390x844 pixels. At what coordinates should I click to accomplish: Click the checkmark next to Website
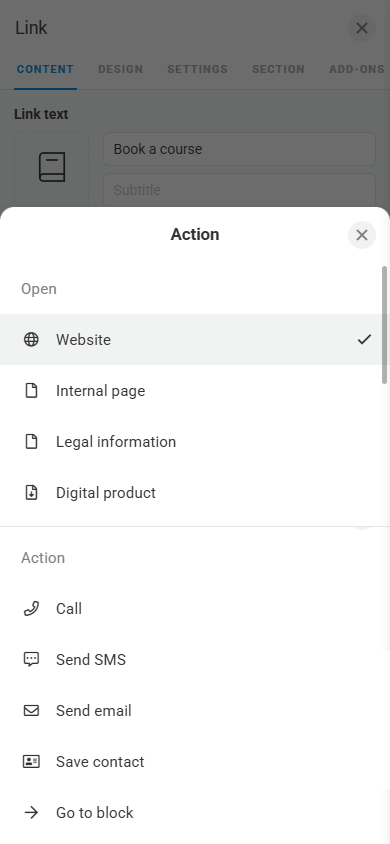point(364,340)
